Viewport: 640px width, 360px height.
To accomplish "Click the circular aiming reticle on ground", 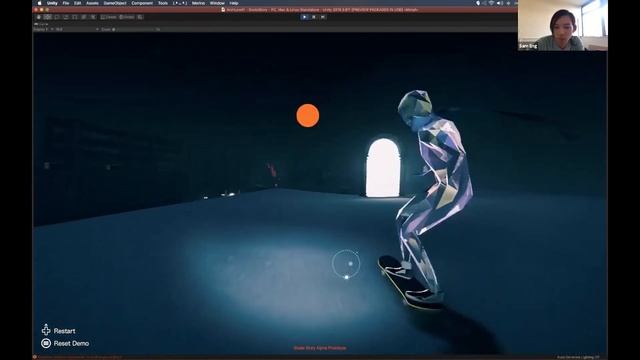I will coord(346,264).
